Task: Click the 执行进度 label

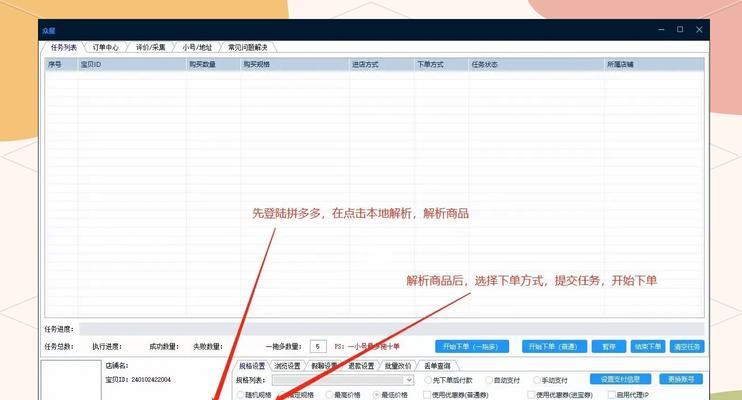Action: pyautogui.click(x=107, y=347)
